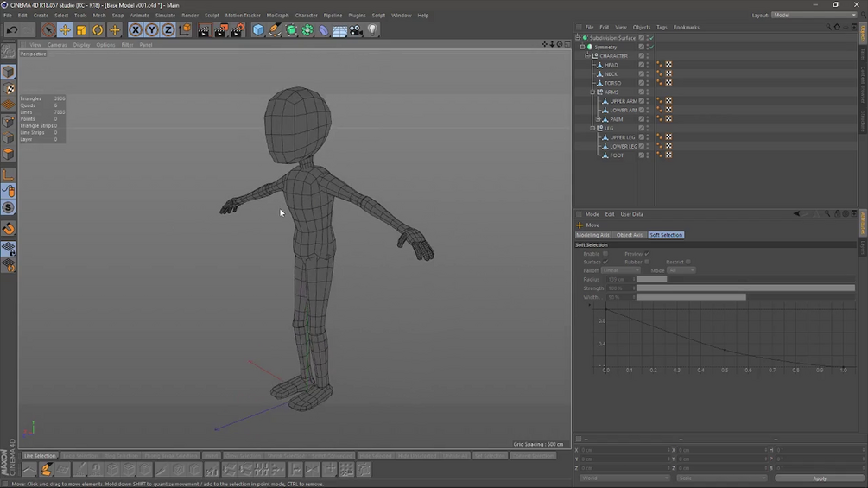The image size is (868, 488).
Task: Uncheck the Preview option
Action: tap(647, 254)
